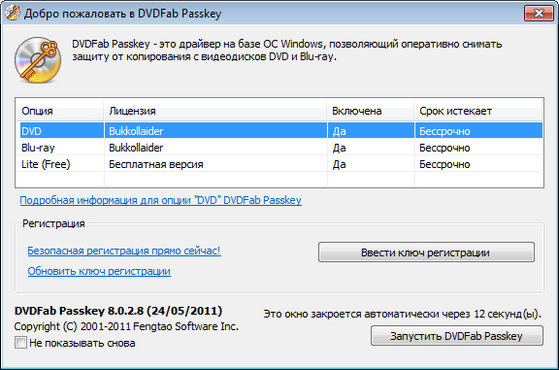
Task: Sort by the 'Опция' column header
Action: [60, 111]
